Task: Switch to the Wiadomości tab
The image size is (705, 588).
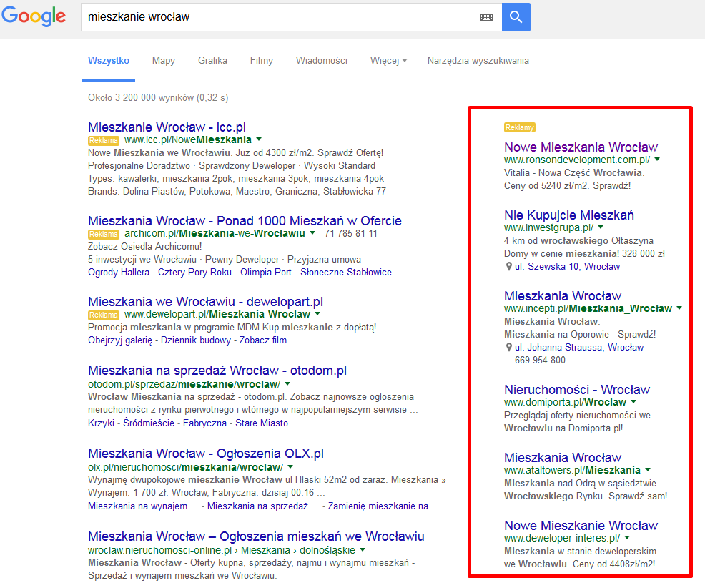Action: click(x=322, y=60)
